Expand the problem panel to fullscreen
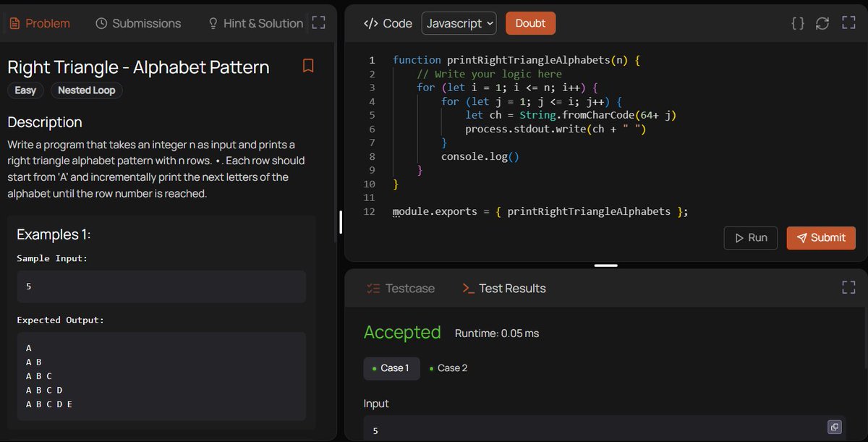Viewport: 868px width, 442px height. click(x=318, y=22)
